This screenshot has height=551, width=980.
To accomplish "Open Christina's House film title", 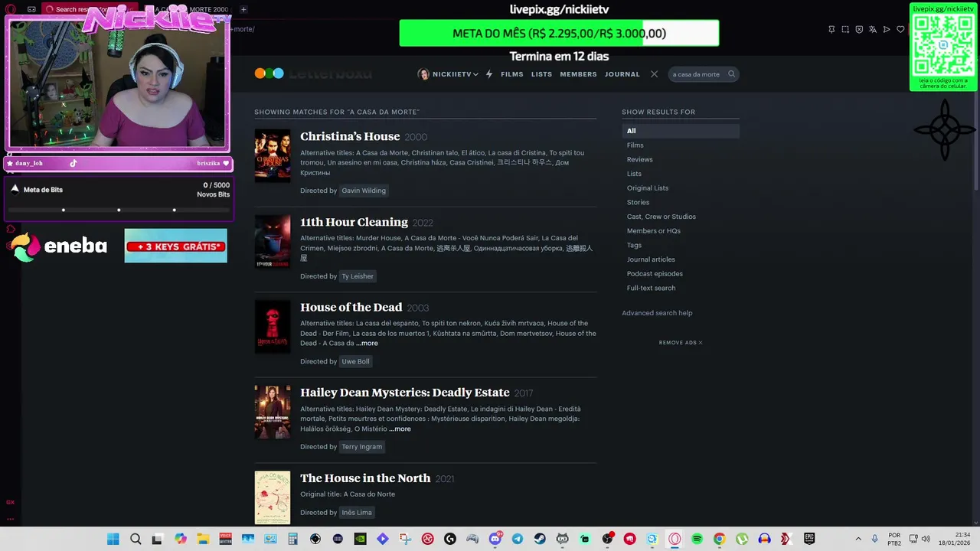I will [350, 136].
